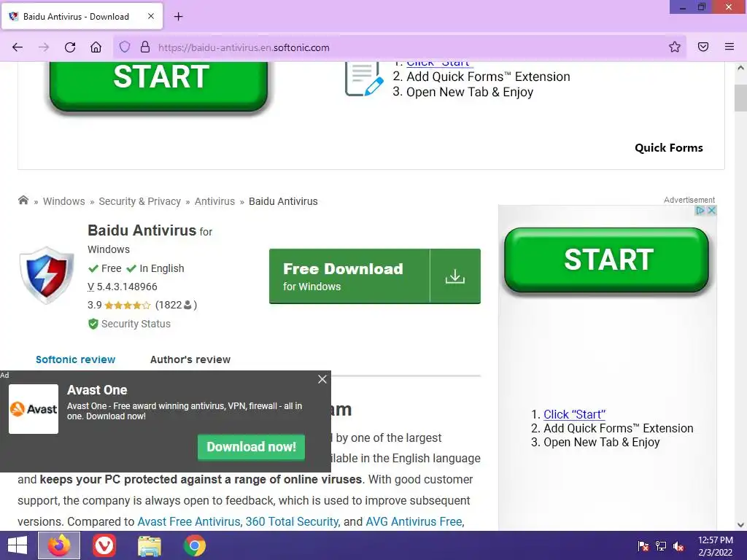This screenshot has width=747, height=560.
Task: Open the Avast Free Antivirus link
Action: (x=189, y=522)
